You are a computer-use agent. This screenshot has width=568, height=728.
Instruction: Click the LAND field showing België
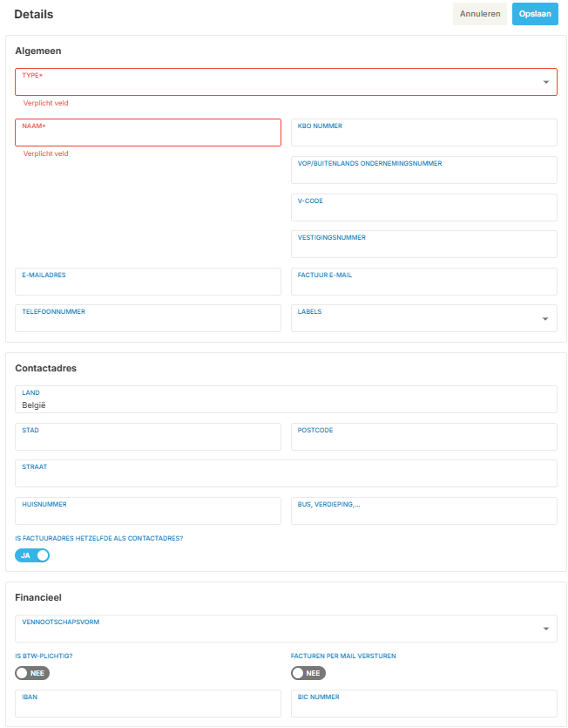coord(286,399)
